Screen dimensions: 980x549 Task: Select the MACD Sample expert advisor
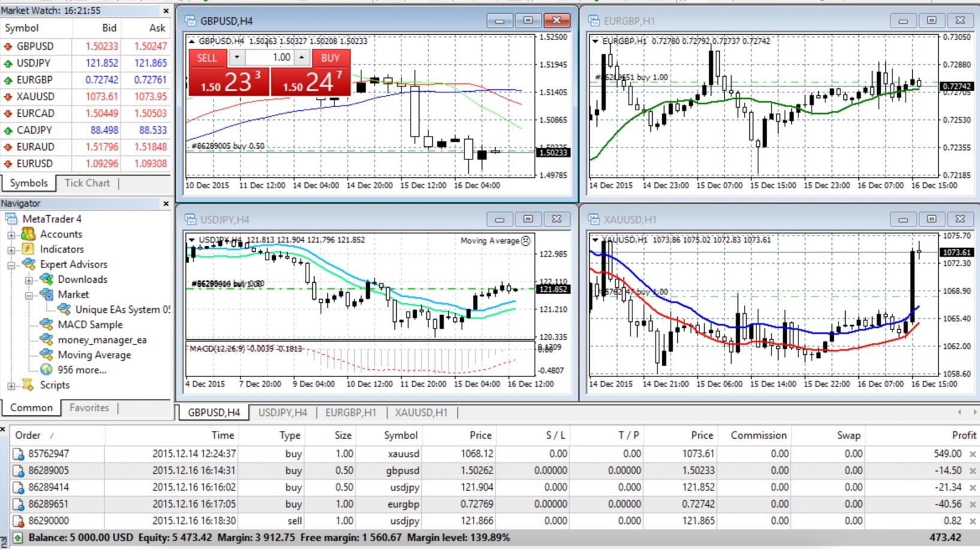(x=90, y=324)
